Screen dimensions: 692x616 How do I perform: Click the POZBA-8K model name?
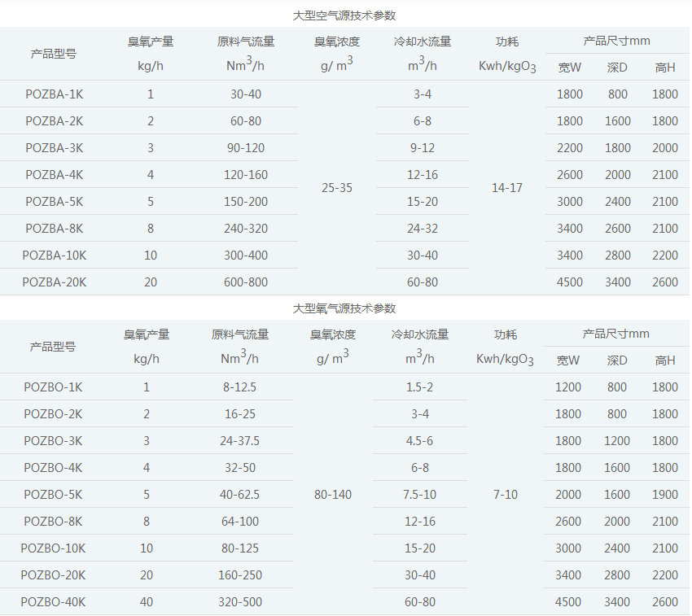coord(54,229)
